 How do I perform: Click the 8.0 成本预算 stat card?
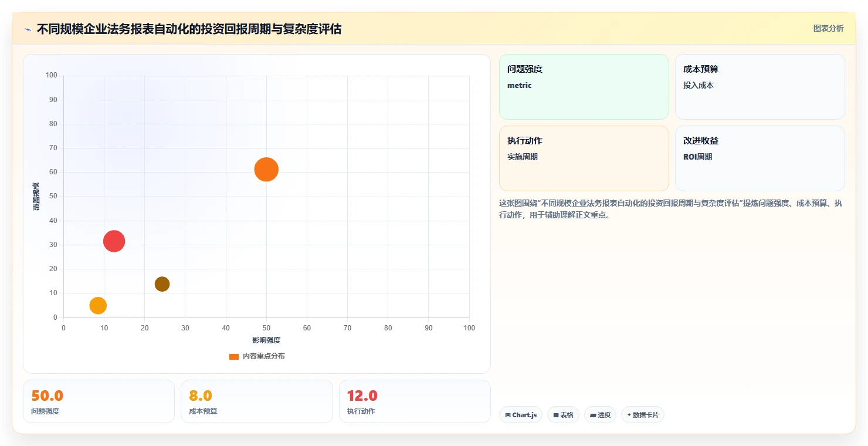coord(256,401)
